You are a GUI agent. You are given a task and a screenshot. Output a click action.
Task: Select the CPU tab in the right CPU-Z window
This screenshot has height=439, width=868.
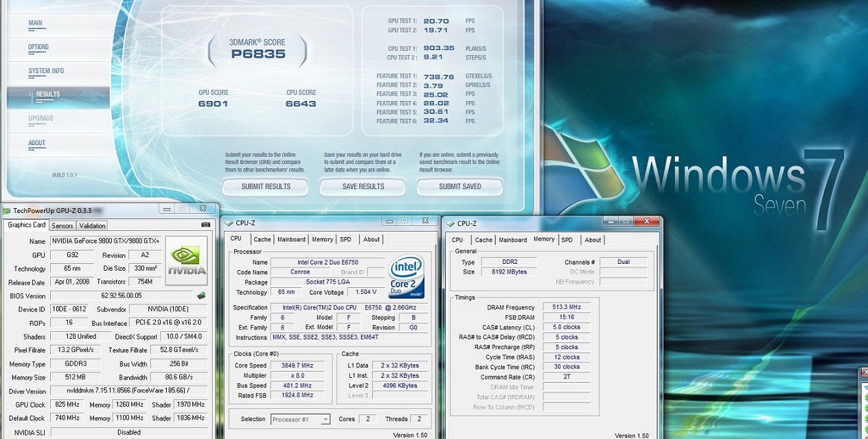point(457,240)
